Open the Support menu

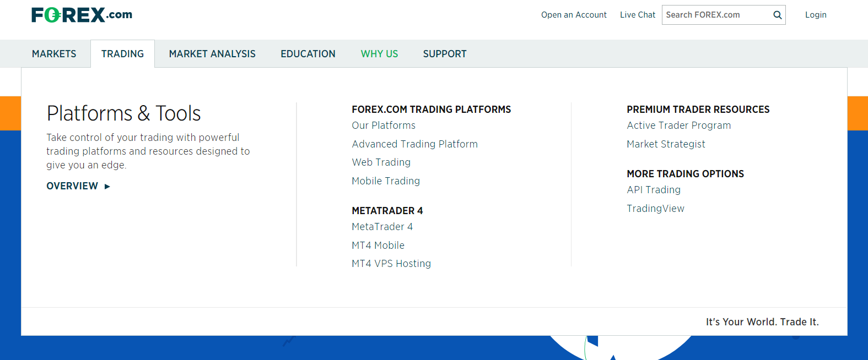[x=445, y=54]
